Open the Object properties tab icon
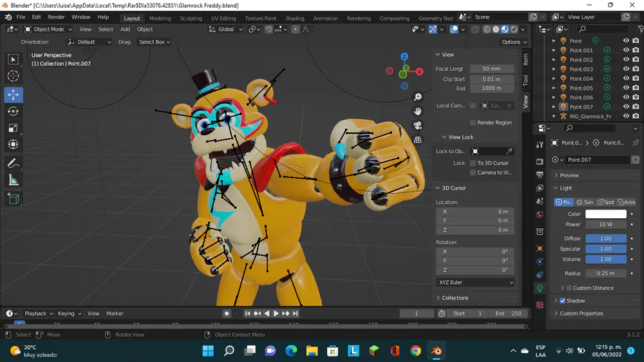This screenshot has height=362, width=644. [540, 248]
